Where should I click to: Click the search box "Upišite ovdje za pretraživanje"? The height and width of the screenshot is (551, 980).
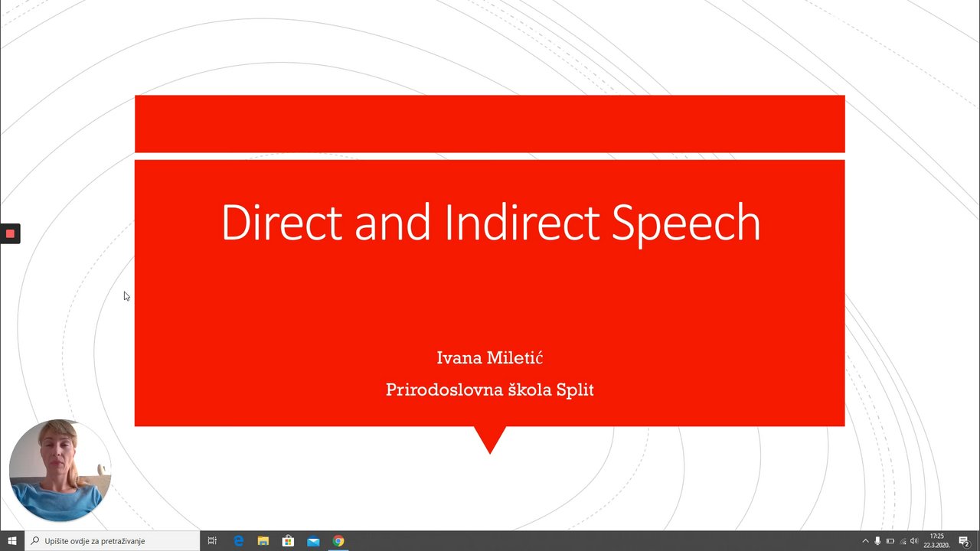click(113, 541)
